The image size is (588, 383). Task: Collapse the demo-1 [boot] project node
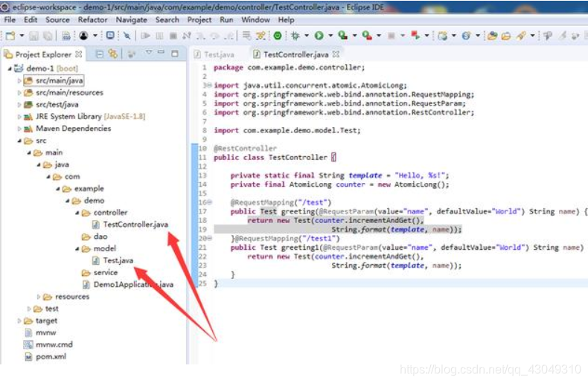[10, 68]
